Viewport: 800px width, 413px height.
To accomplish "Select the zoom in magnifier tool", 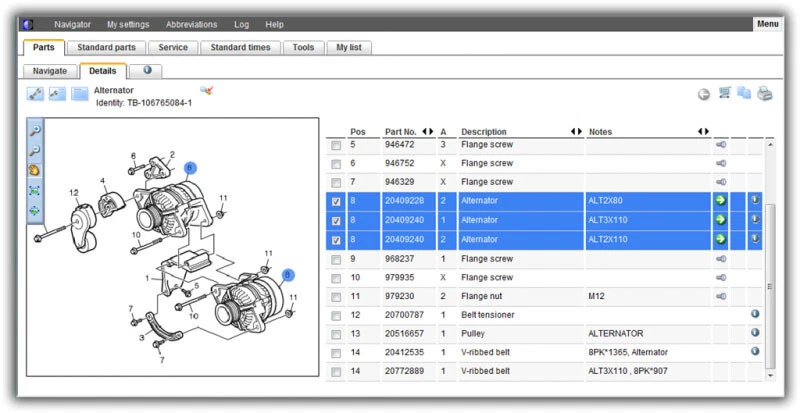I will [x=35, y=131].
